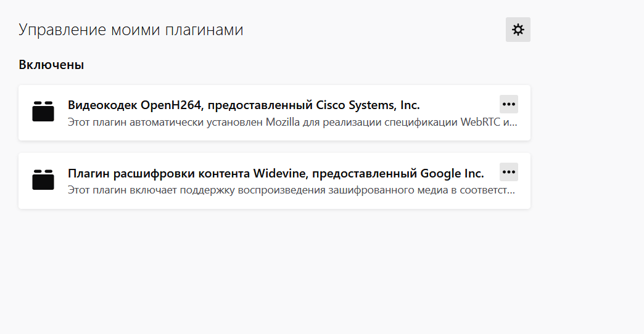This screenshot has height=334, width=644.
Task: Click the Cisco Systems, Inc. text
Action: click(x=368, y=105)
